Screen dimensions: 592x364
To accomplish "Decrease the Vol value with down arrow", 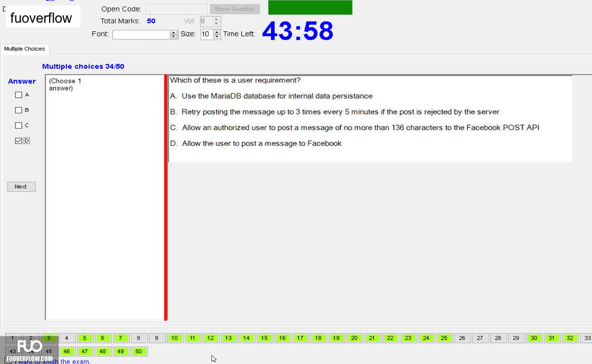I will tap(216, 24).
